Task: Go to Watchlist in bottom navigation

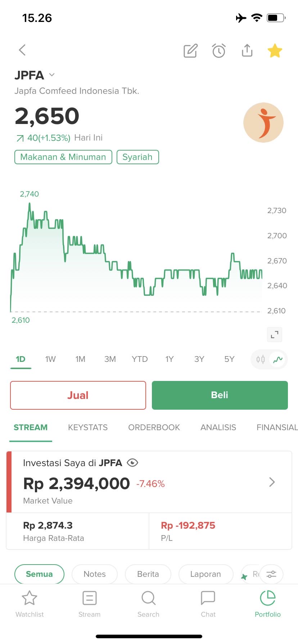Action: click(x=30, y=604)
